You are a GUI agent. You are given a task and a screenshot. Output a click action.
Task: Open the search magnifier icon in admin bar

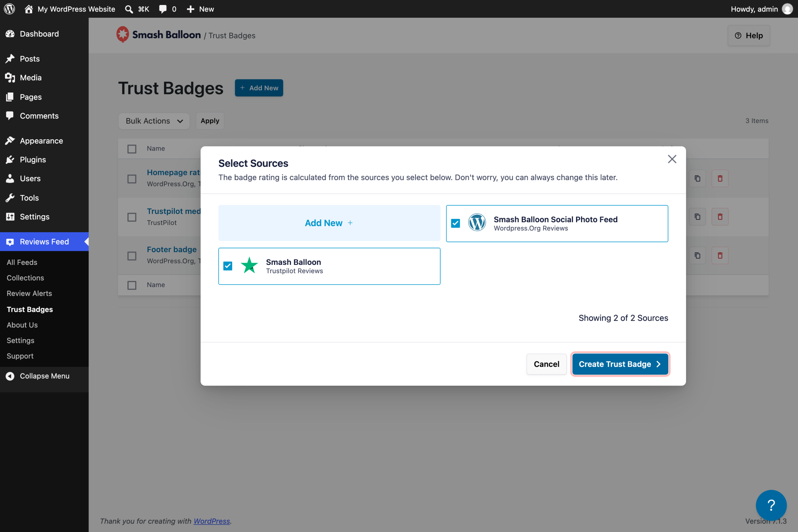[129, 9]
